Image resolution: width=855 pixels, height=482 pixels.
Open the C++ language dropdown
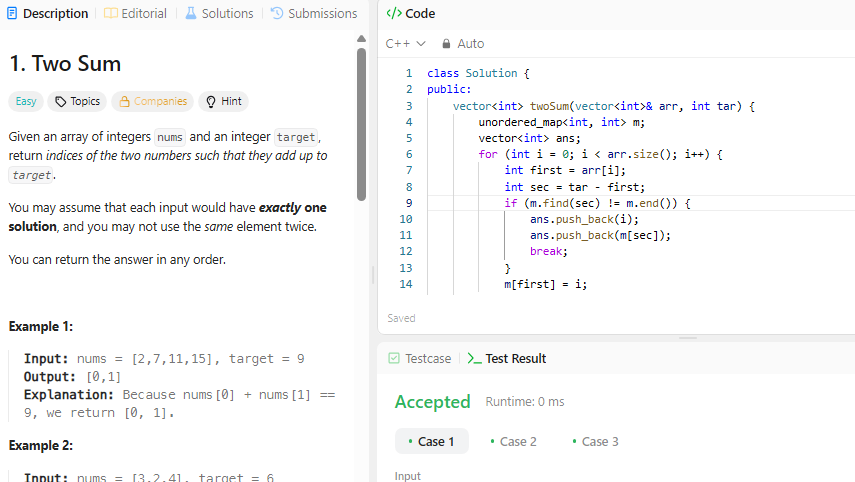point(405,44)
